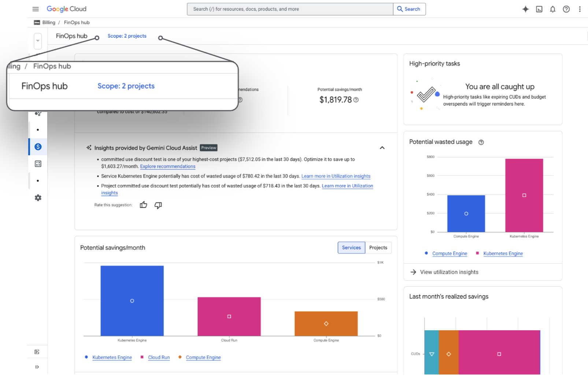This screenshot has height=390, width=588.
Task: Click Compute Engine legend in savings chart
Action: [x=203, y=357]
